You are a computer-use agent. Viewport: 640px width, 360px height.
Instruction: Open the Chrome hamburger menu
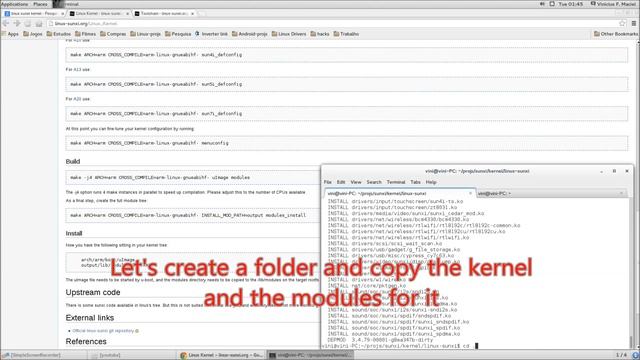coord(633,24)
